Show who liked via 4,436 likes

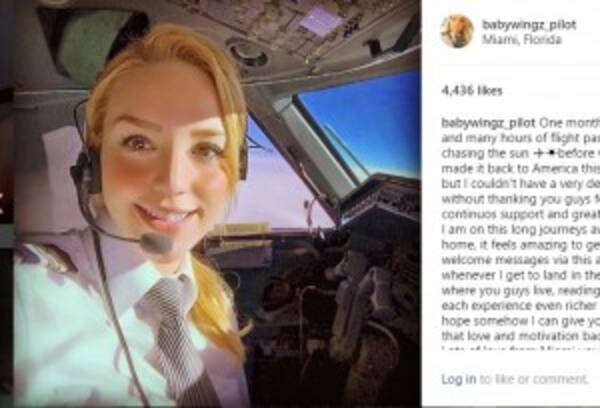point(472,91)
